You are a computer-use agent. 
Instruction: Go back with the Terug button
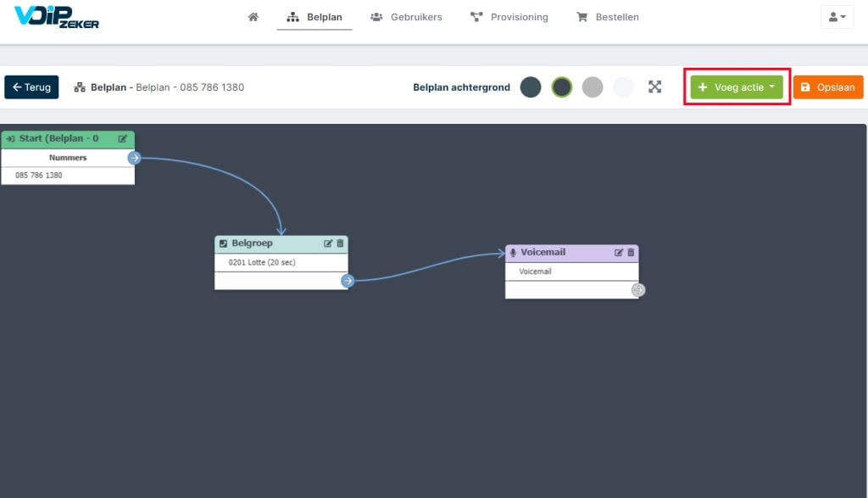point(31,87)
